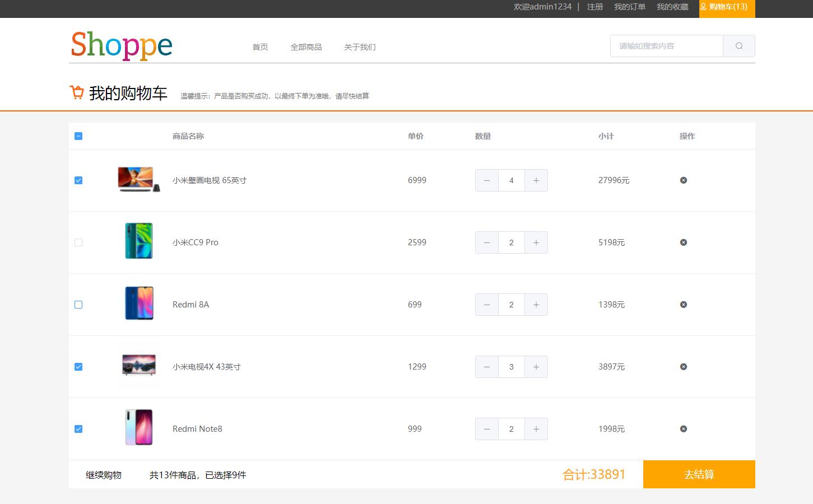Image resolution: width=813 pixels, height=504 pixels.
Task: Open the 小米壁画电视 65英寸 thumbnail
Action: (x=139, y=179)
